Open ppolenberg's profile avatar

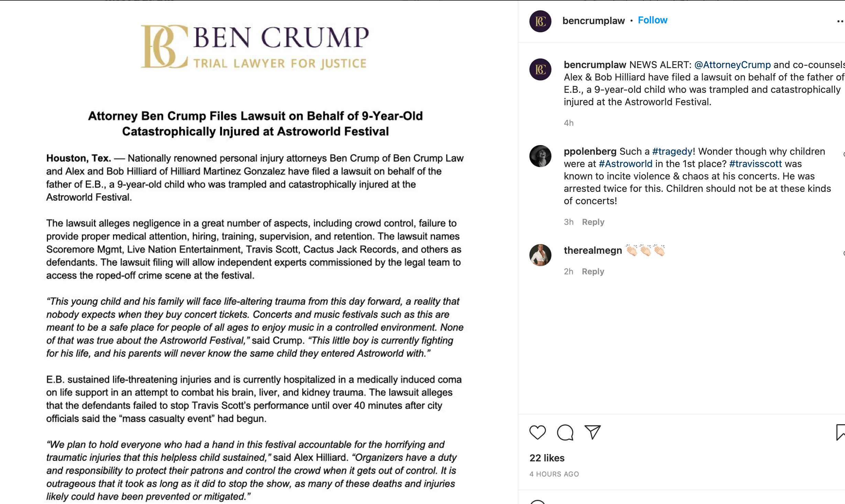click(540, 156)
